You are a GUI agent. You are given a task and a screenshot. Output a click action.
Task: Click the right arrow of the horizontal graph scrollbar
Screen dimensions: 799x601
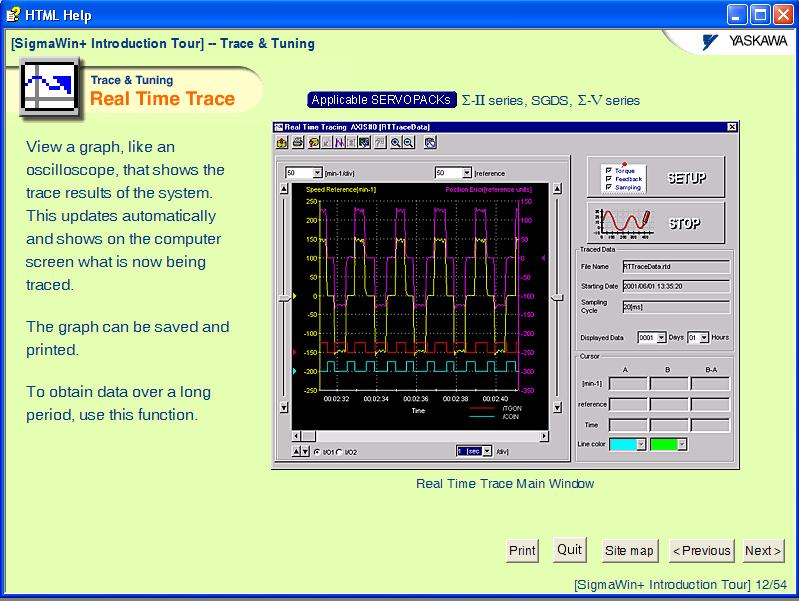545,436
